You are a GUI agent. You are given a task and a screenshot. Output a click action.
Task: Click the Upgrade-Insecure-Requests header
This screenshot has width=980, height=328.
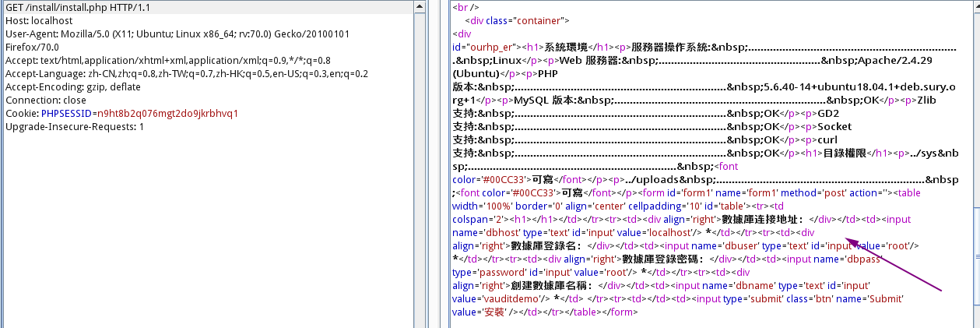pos(75,127)
